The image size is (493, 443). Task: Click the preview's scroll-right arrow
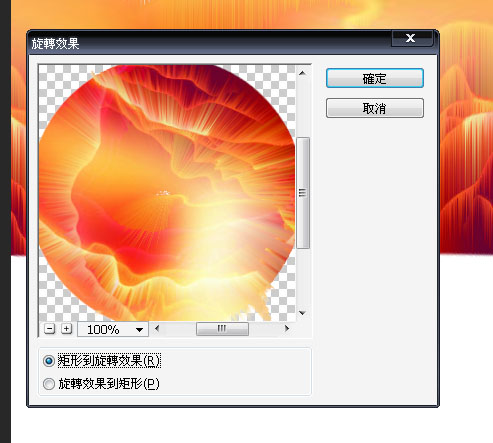[287, 329]
